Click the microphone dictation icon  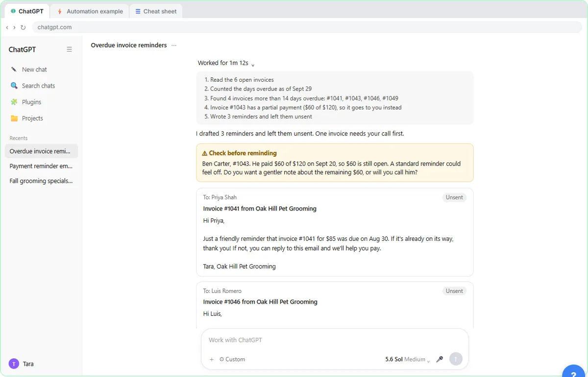pyautogui.click(x=440, y=359)
